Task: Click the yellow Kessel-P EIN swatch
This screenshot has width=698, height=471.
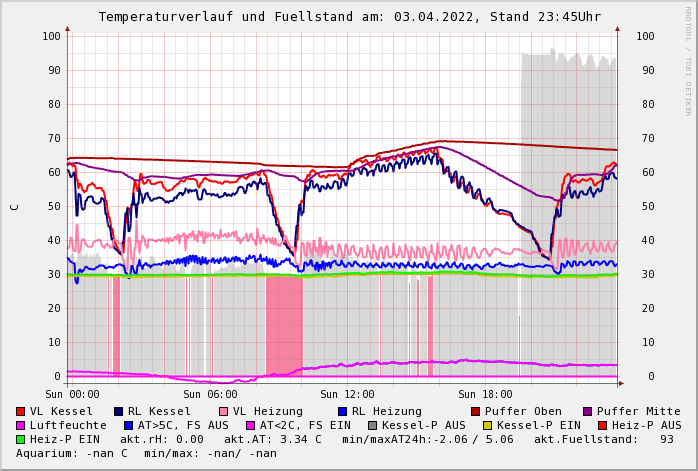Action: [x=488, y=426]
